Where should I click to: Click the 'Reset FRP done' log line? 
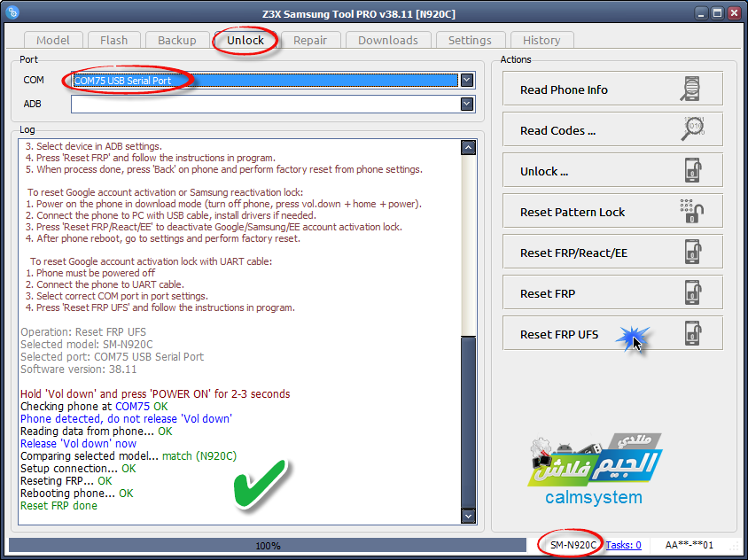[x=58, y=506]
